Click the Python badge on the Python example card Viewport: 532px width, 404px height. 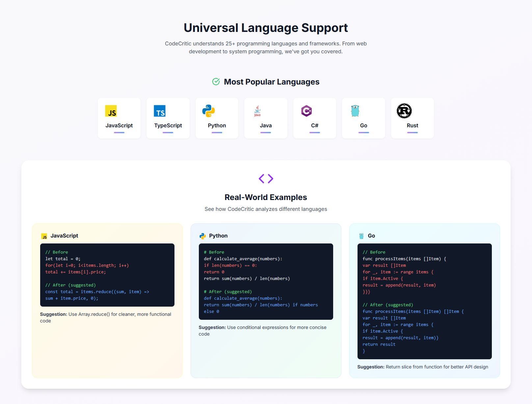pyautogui.click(x=202, y=236)
